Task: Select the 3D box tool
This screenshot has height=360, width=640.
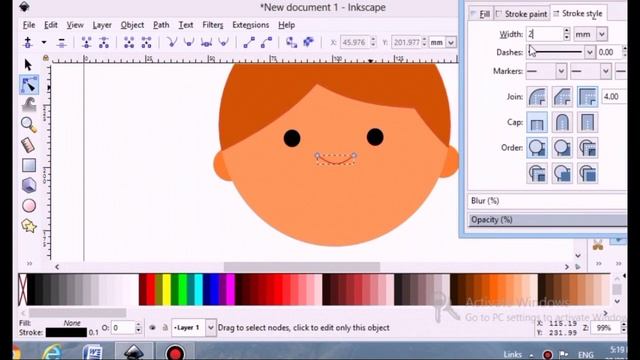Action: coord(29,185)
